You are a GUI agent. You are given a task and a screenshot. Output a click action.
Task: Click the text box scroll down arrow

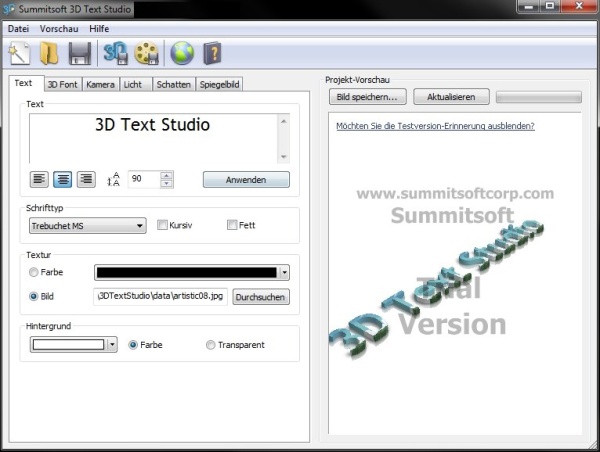tap(284, 156)
